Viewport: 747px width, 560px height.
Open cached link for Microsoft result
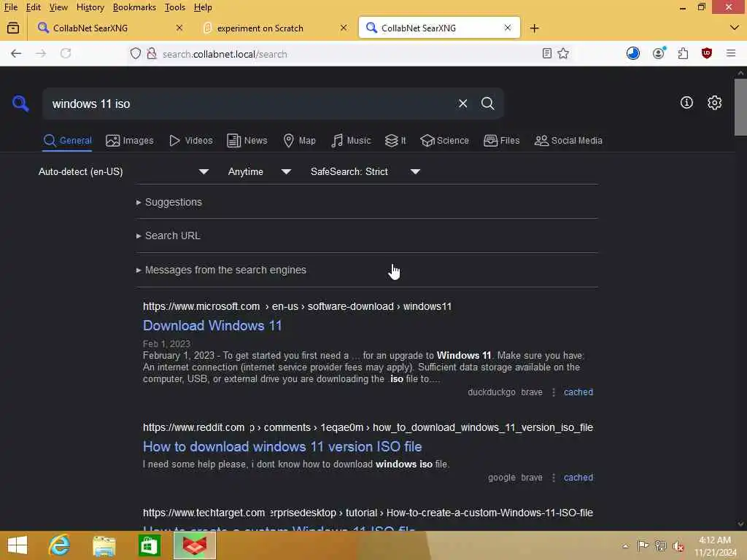click(x=578, y=392)
